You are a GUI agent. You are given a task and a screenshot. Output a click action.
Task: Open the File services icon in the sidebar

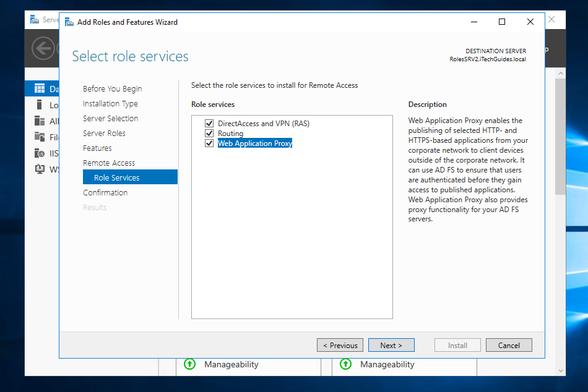click(x=40, y=137)
